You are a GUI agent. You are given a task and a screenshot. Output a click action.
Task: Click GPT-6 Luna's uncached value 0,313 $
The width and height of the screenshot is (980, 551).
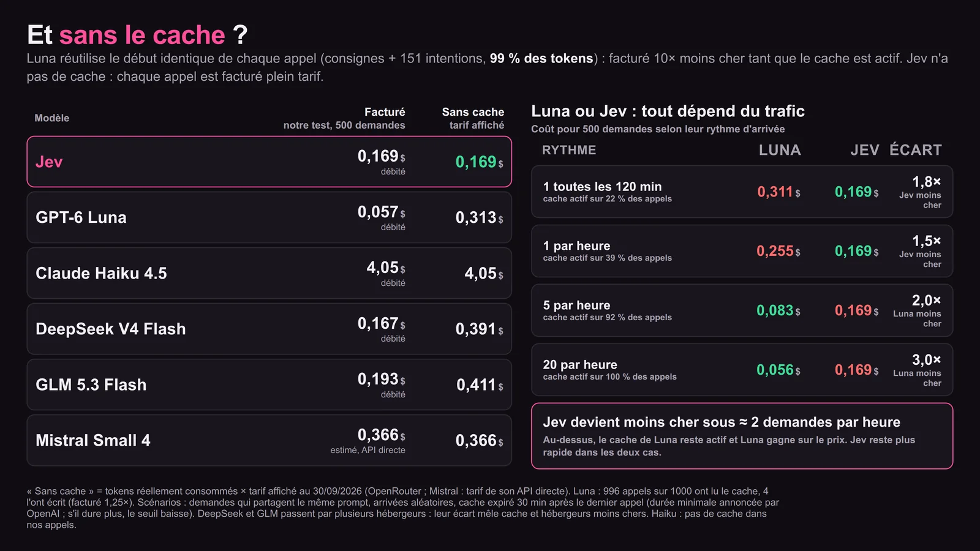pyautogui.click(x=479, y=218)
